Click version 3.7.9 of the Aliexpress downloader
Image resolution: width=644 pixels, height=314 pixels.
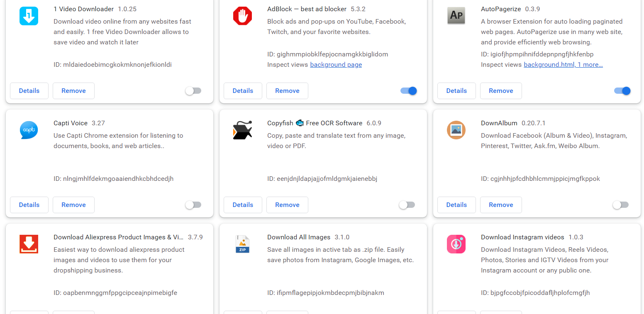195,237
